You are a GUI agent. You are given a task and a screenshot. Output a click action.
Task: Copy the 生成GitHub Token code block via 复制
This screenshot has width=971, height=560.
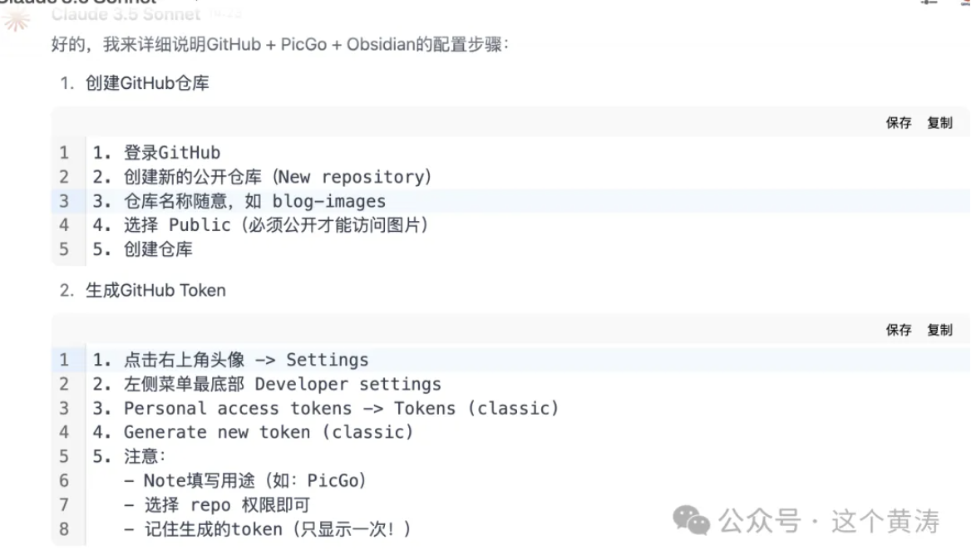pos(940,330)
